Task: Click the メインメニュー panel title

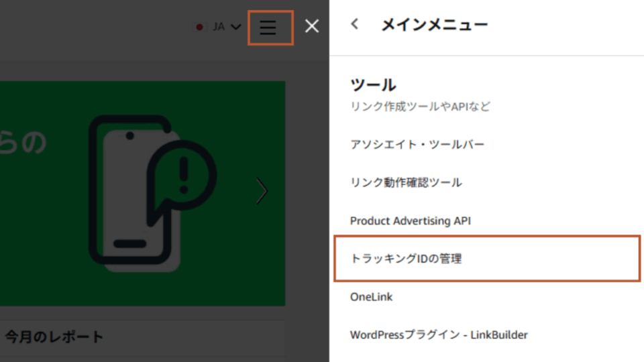Action: point(434,25)
